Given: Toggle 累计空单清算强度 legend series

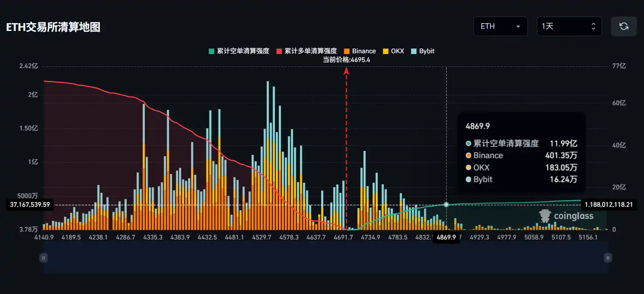Looking at the screenshot, I should (x=239, y=51).
